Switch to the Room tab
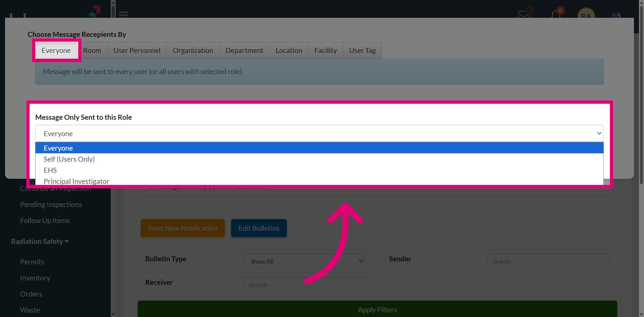Viewport: 644px width, 317px height. tap(92, 50)
